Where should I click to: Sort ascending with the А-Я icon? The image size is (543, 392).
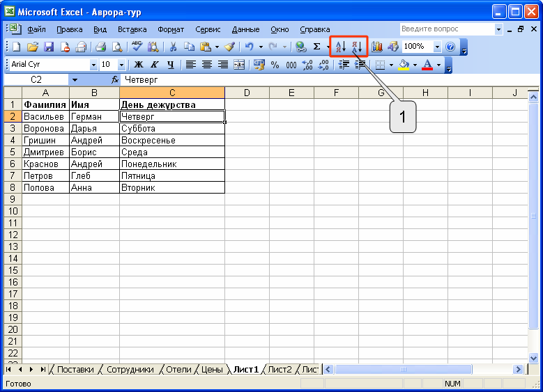click(x=341, y=47)
